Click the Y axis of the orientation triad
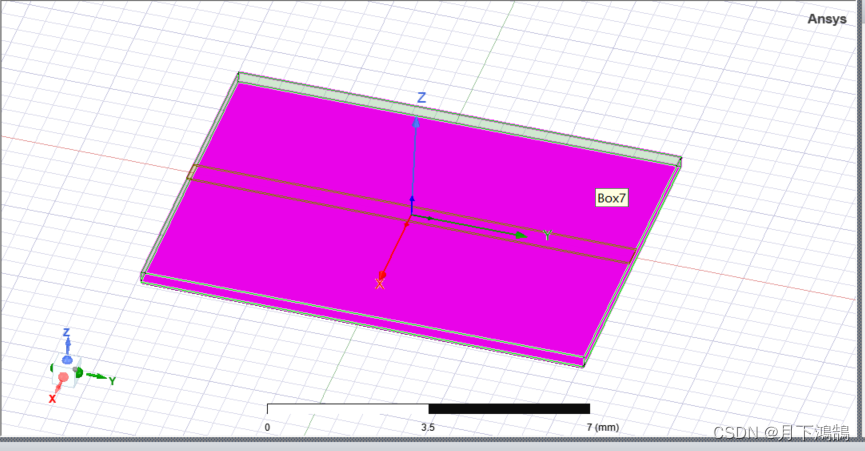 tap(101, 378)
